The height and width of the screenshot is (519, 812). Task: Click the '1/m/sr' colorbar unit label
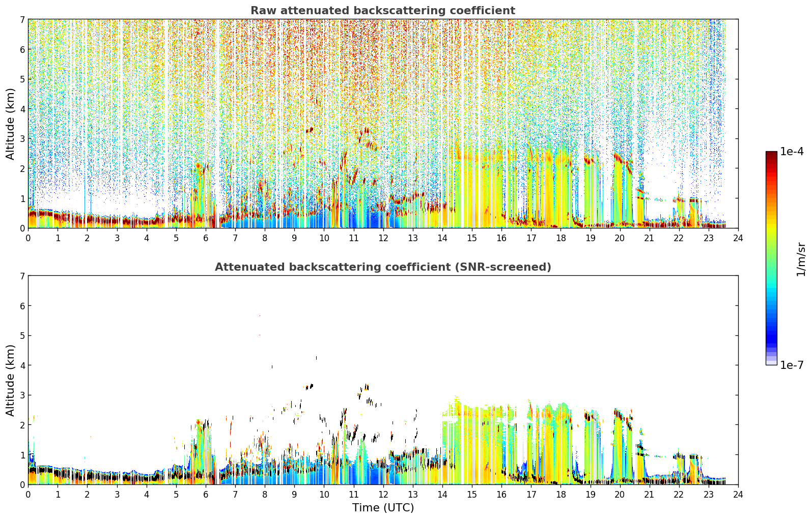coord(801,259)
